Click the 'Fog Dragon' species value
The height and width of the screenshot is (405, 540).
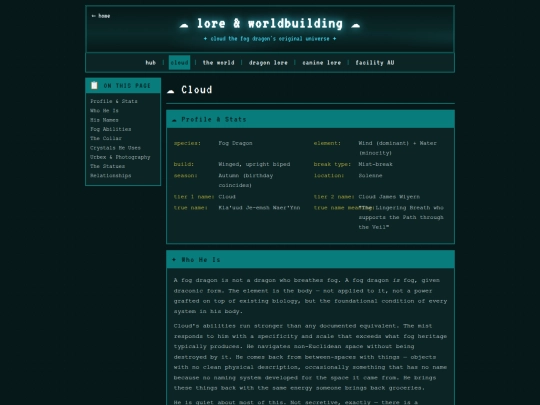pos(235,143)
